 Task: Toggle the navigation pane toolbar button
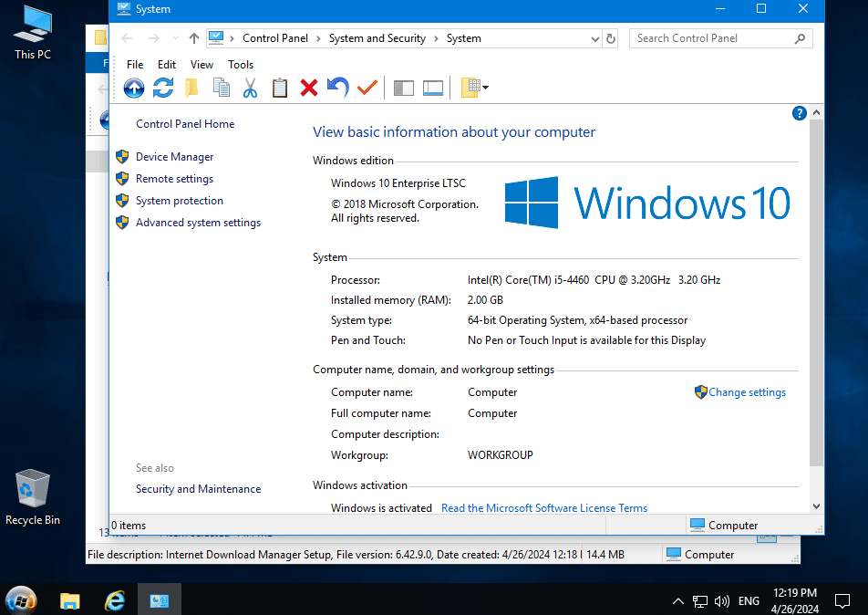[403, 88]
